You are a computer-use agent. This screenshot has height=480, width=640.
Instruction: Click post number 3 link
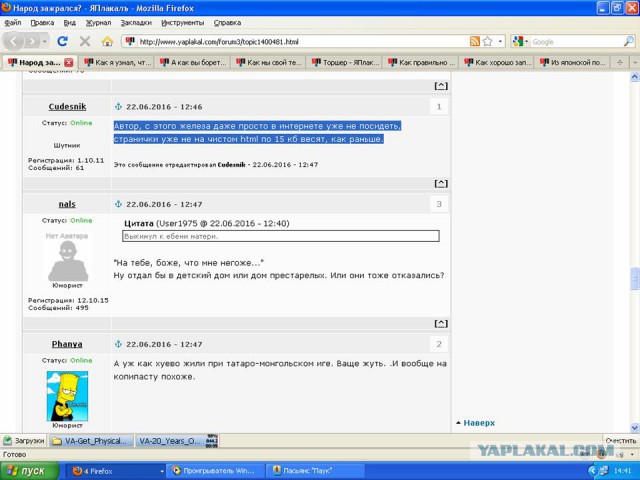(x=439, y=204)
